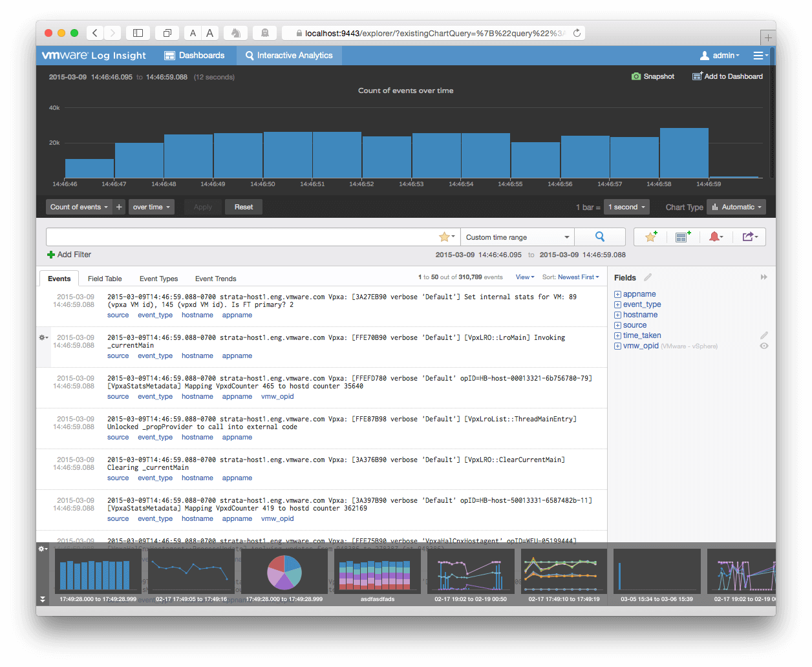Open the Custom time range dropdown
Image resolution: width=812 pixels, height=667 pixels.
[517, 237]
